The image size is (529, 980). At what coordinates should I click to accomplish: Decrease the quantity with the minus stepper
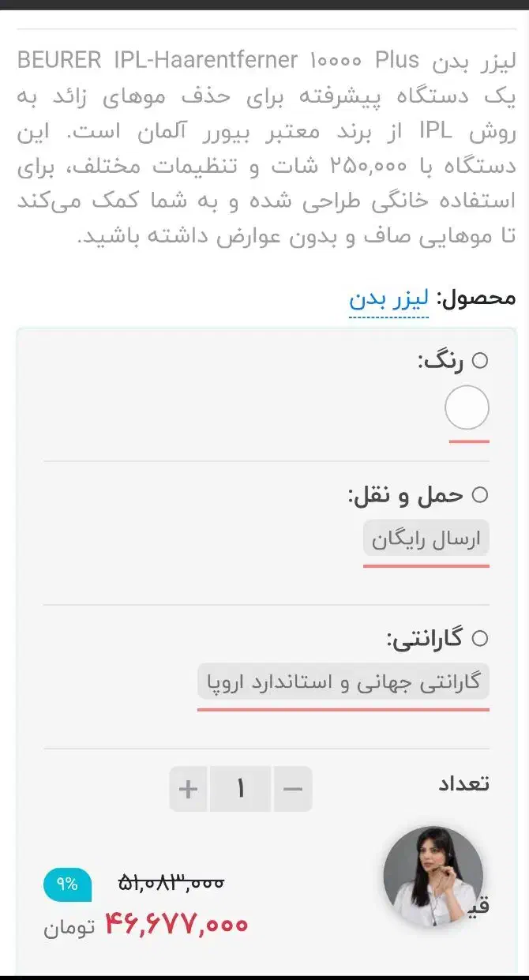pyautogui.click(x=293, y=788)
